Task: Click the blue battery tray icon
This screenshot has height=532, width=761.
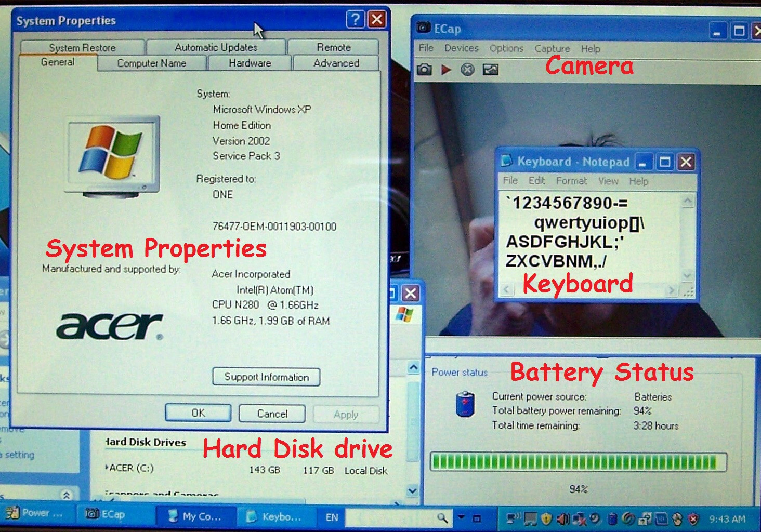Action: coord(612,518)
